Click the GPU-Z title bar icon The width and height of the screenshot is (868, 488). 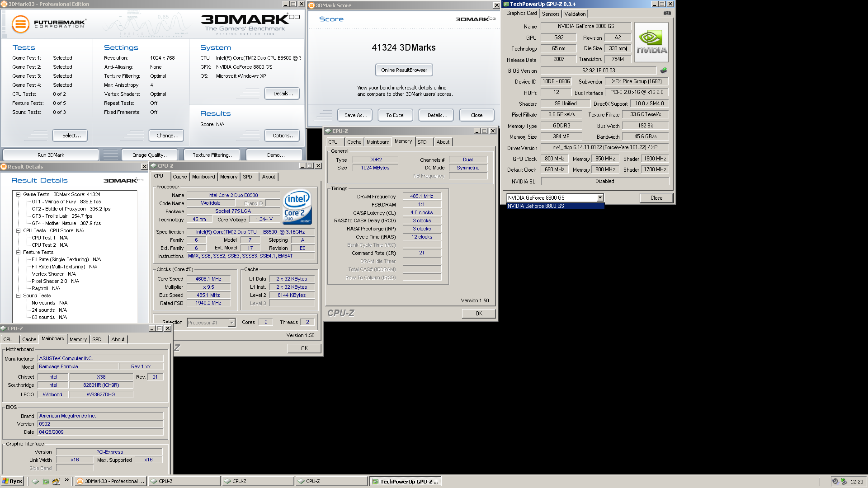tap(506, 4)
